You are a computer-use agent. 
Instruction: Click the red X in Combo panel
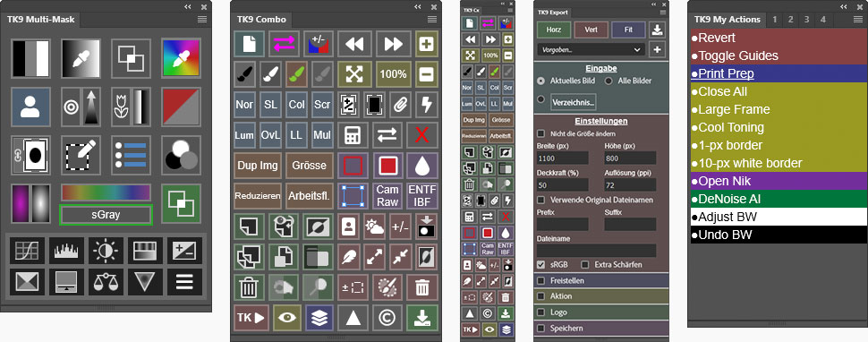(x=422, y=135)
